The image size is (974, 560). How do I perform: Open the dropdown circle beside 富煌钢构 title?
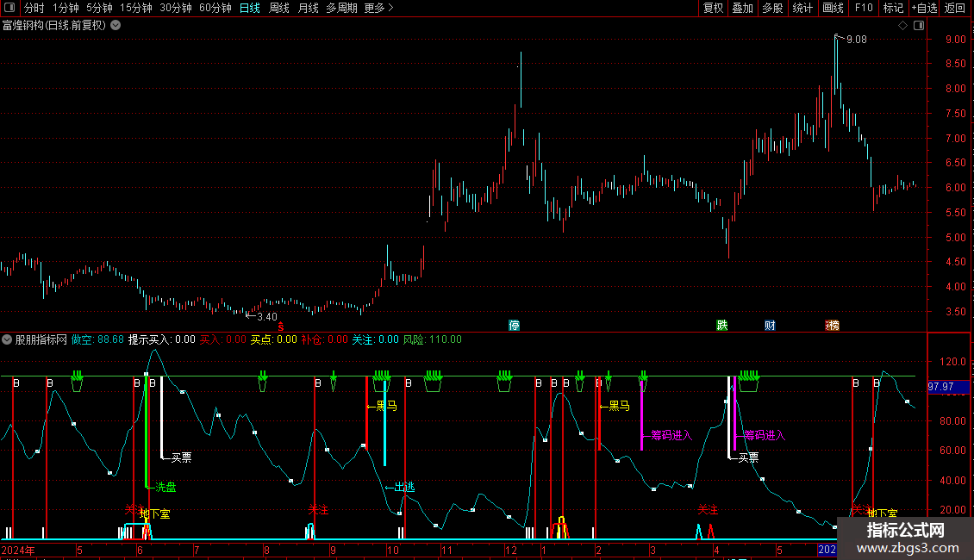(x=116, y=25)
